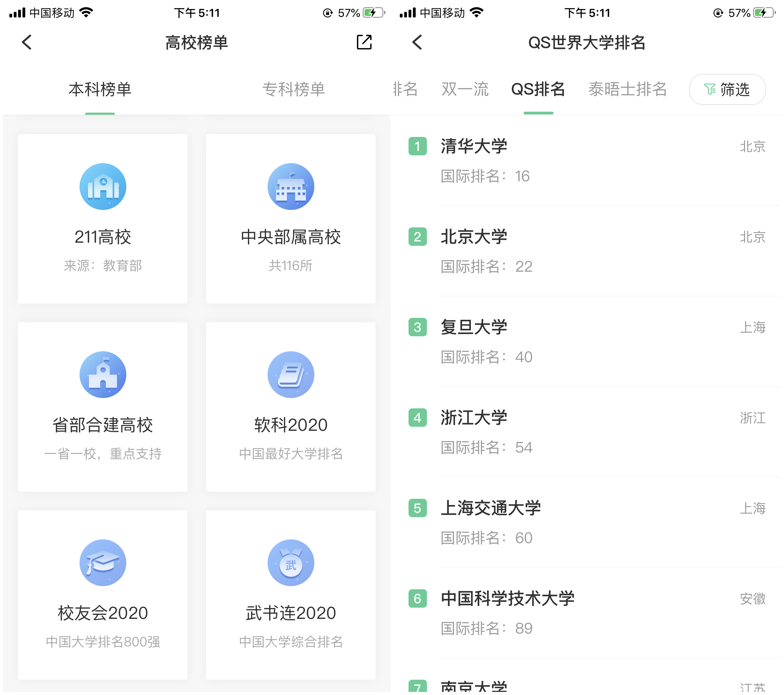Viewport: 784px width, 695px height.
Task: Tap the green rank badge 3
Action: click(418, 327)
